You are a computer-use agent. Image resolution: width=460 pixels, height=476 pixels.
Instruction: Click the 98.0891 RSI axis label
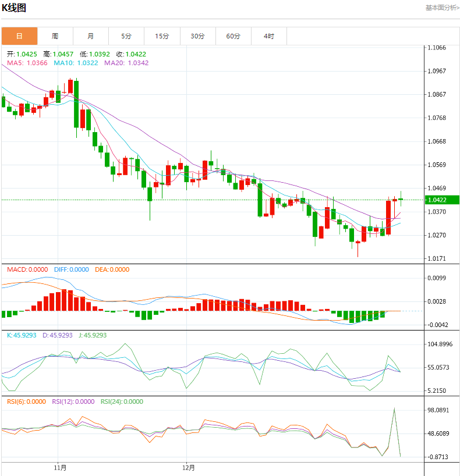[x=438, y=410]
